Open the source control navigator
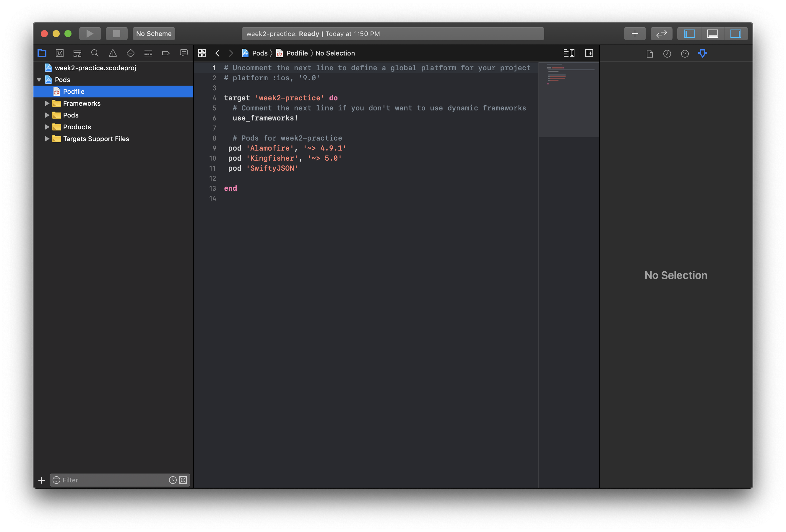Image resolution: width=786 pixels, height=532 pixels. tap(59, 53)
